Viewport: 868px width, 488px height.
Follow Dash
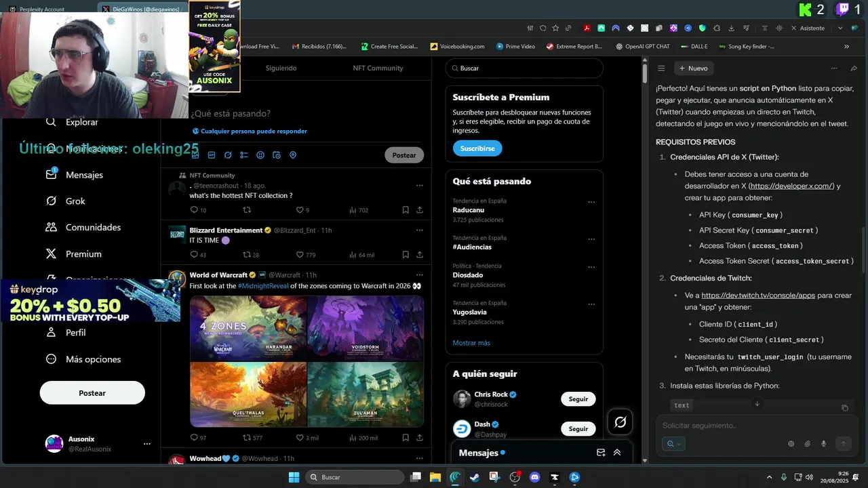[578, 429]
